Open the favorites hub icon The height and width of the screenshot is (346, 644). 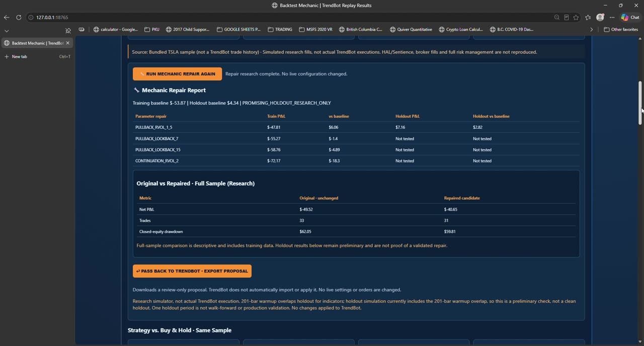click(588, 17)
